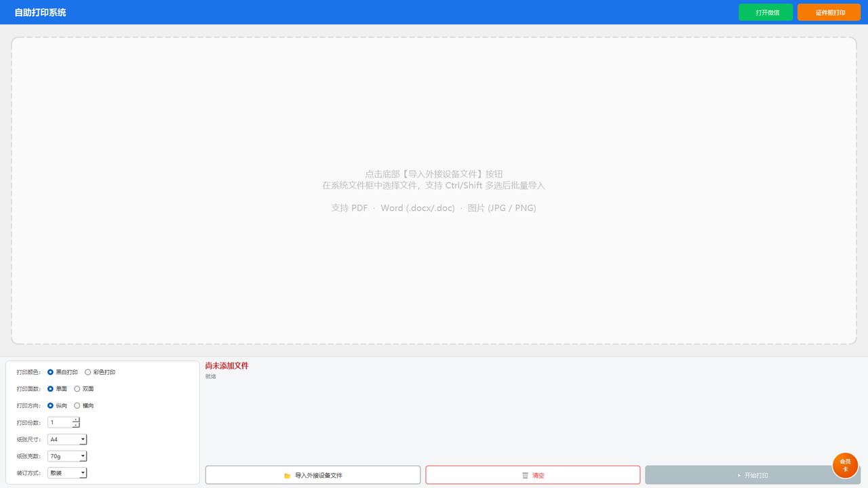The height and width of the screenshot is (488, 868).
Task: Click the red 清空 clear button
Action: 533,475
